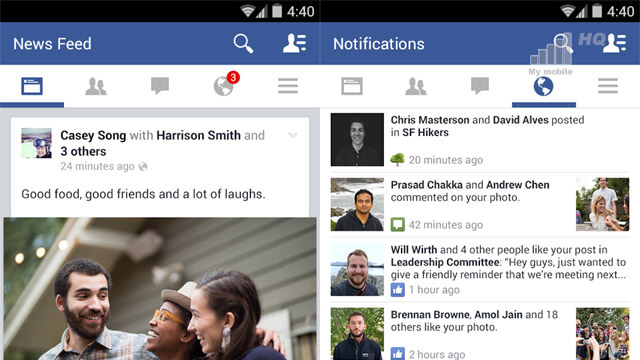This screenshot has width=640, height=360.
Task: Click the 'Notifications' header title
Action: click(379, 44)
